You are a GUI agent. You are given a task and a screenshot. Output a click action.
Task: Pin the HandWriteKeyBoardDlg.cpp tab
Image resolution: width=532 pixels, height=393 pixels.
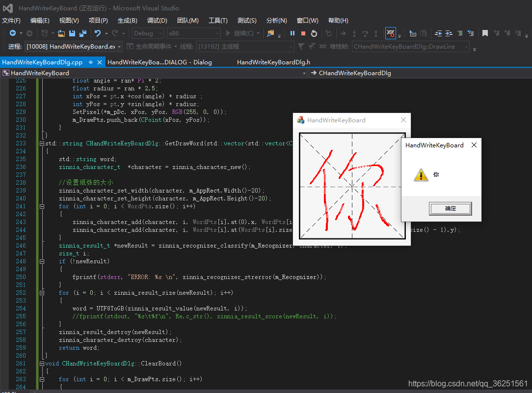90,62
